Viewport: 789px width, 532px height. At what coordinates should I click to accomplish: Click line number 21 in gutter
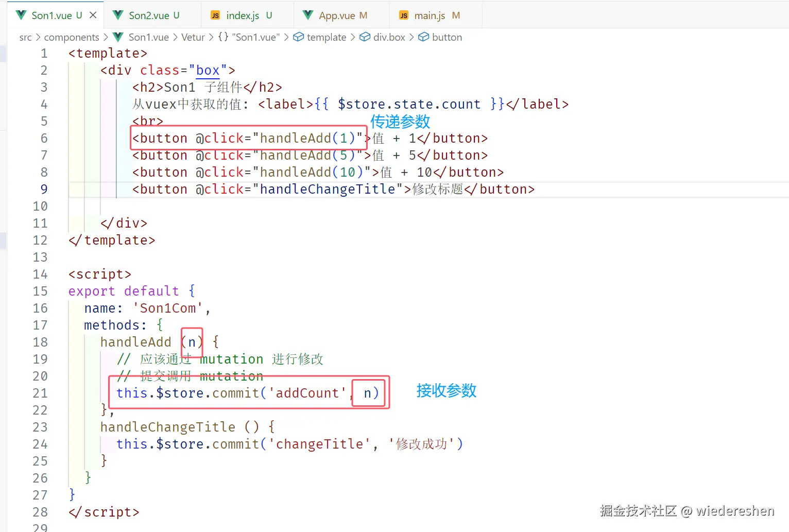tap(40, 393)
